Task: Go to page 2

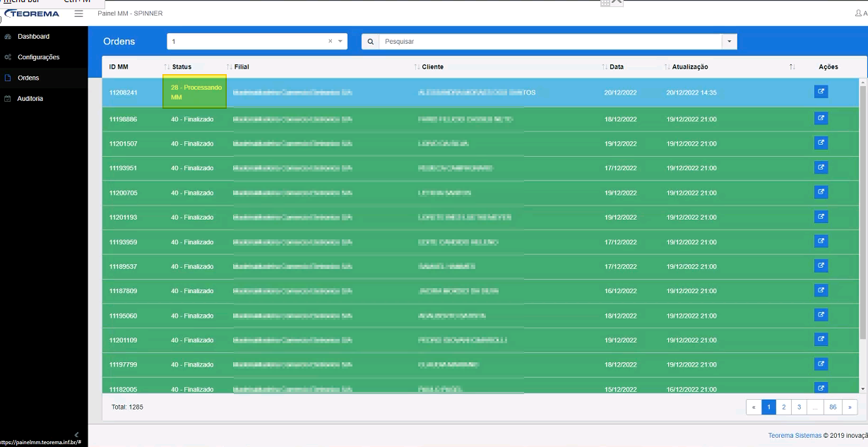Action: point(783,407)
